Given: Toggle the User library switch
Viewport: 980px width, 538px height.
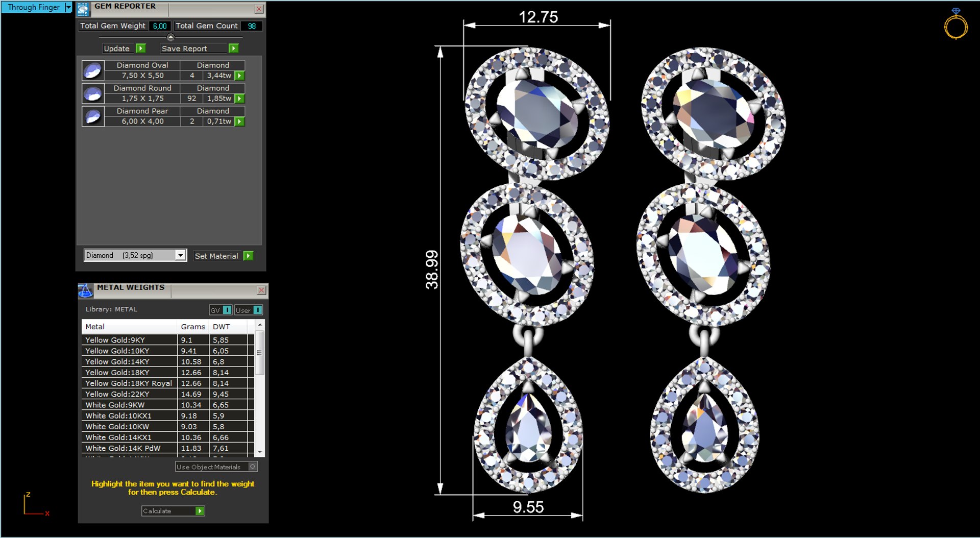Looking at the screenshot, I should (257, 310).
